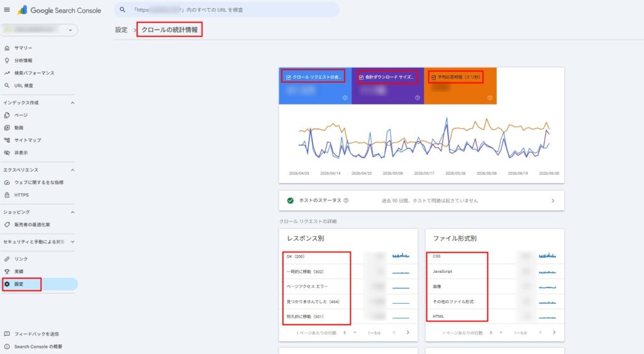Viewport: 644px width, 354px height.
Task: Click help icon on orange response time card
Action: pyautogui.click(x=489, y=97)
